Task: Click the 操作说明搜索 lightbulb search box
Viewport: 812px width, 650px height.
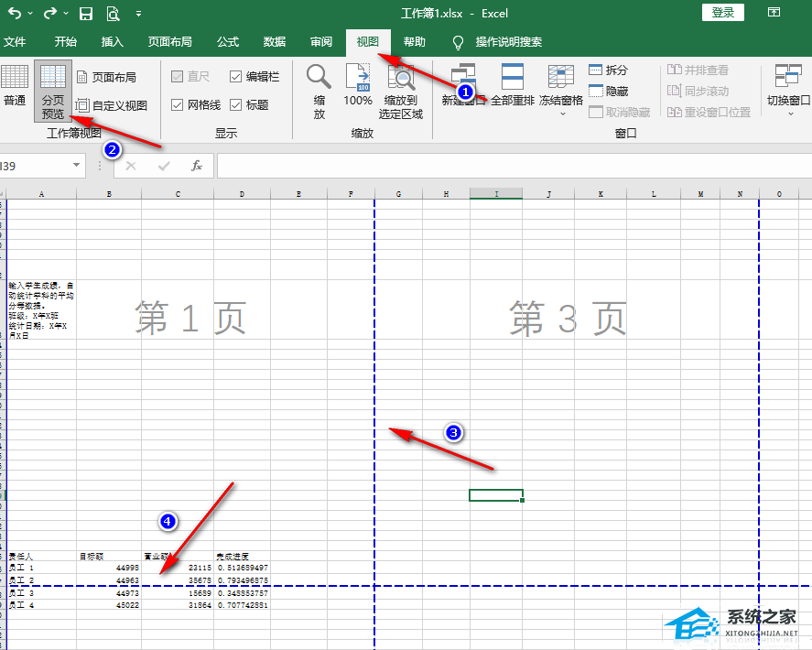Action: point(497,42)
